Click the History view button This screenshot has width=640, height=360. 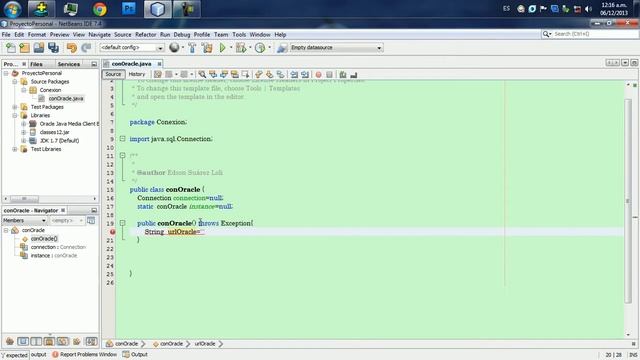coord(137,74)
